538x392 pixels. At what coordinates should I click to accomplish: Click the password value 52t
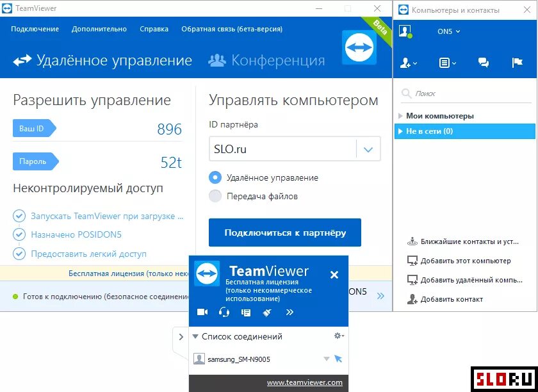tap(171, 162)
